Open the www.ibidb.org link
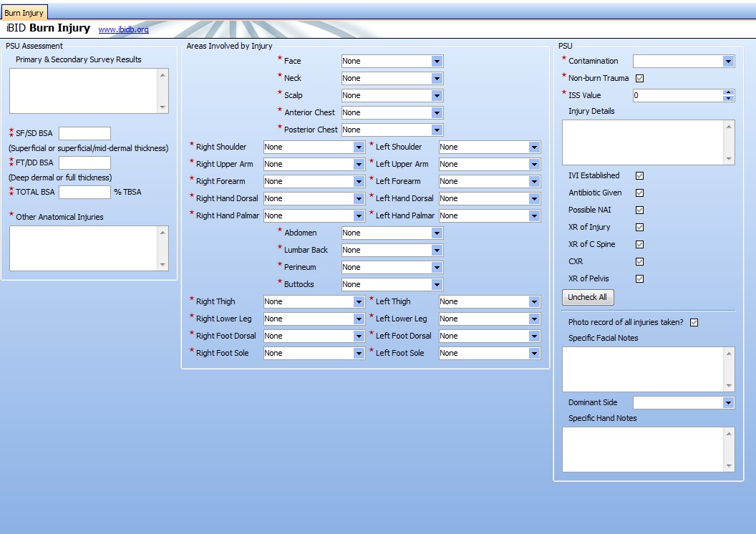The image size is (756, 534). click(123, 29)
